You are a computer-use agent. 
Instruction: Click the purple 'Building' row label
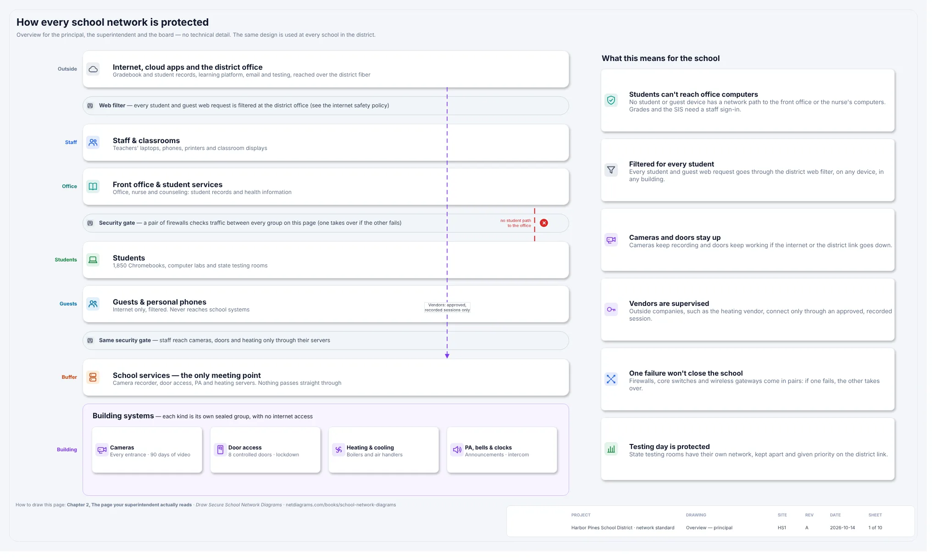click(67, 450)
